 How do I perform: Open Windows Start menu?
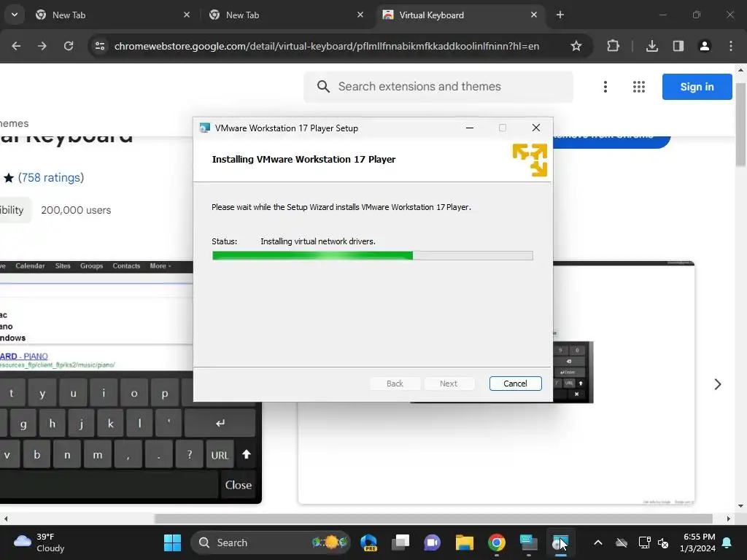(x=172, y=542)
